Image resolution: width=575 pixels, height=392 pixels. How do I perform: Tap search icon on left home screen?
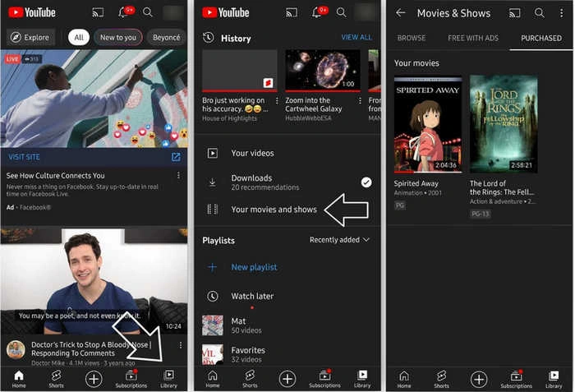148,12
